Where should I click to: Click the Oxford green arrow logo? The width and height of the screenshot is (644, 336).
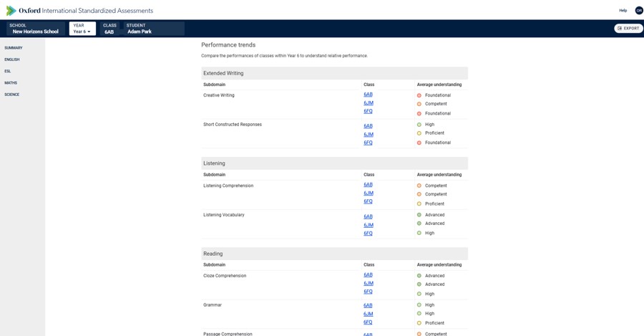click(11, 11)
